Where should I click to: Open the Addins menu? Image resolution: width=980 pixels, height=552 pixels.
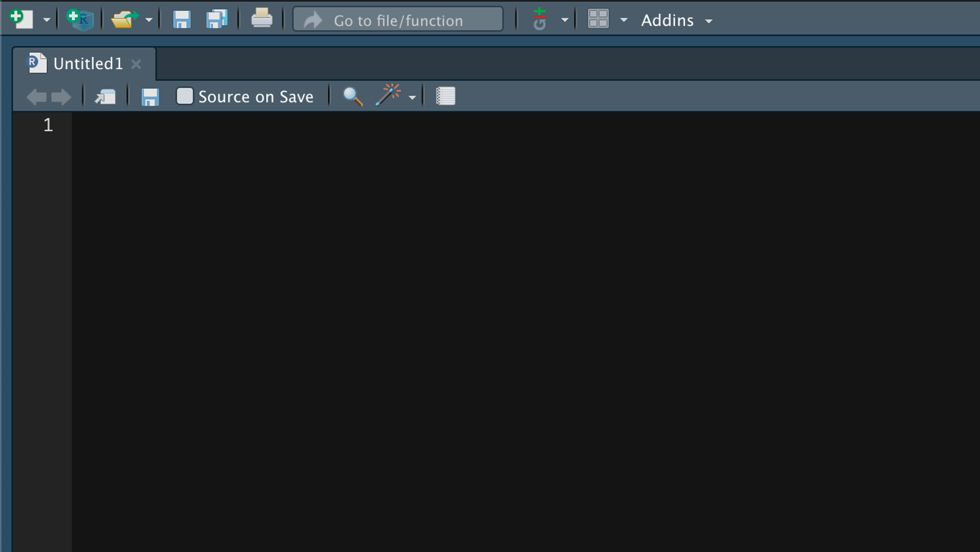point(677,21)
